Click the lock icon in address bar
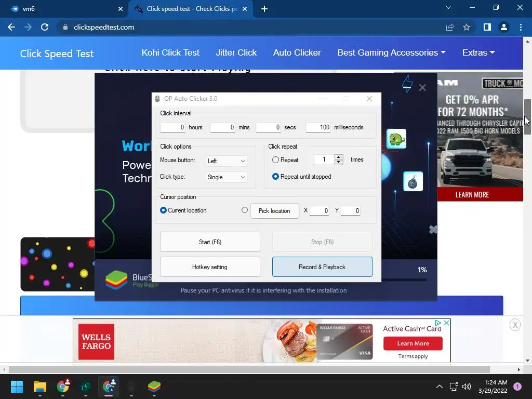The width and height of the screenshot is (532, 399). pos(65,27)
